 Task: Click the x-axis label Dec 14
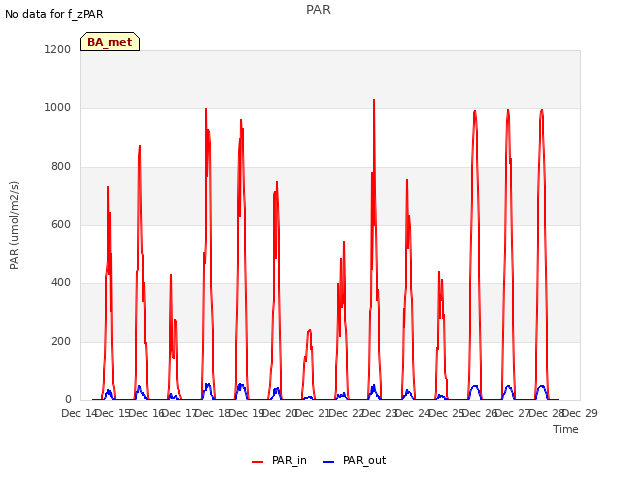79,413
